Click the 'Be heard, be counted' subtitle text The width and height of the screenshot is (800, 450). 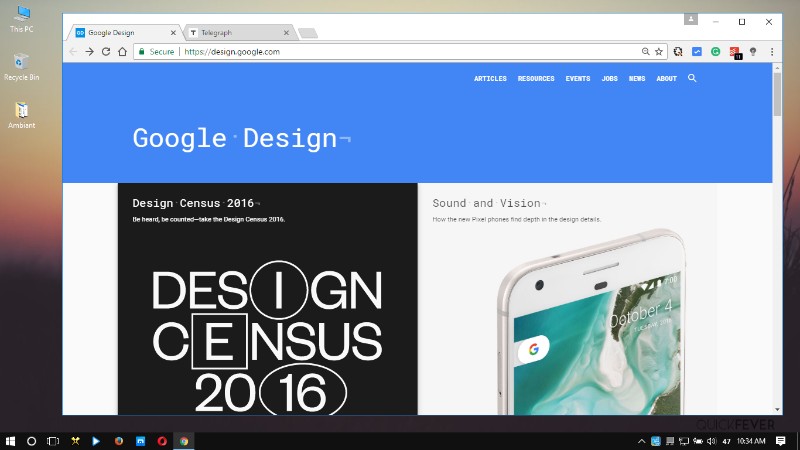(x=209, y=219)
